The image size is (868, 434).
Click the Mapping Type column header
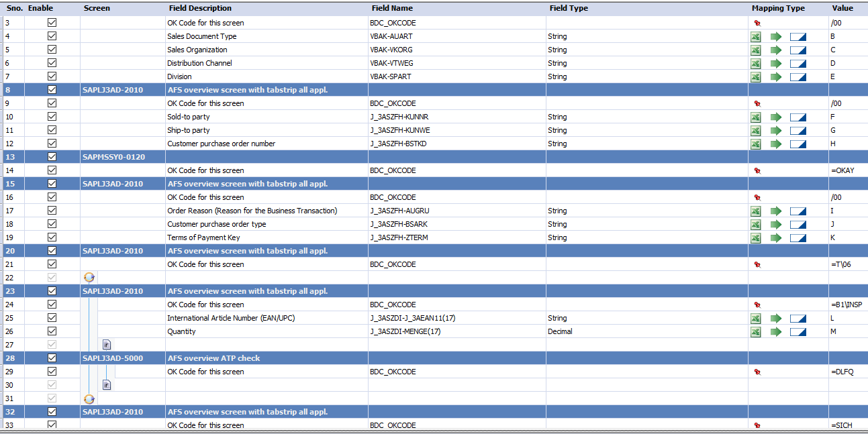coord(778,8)
